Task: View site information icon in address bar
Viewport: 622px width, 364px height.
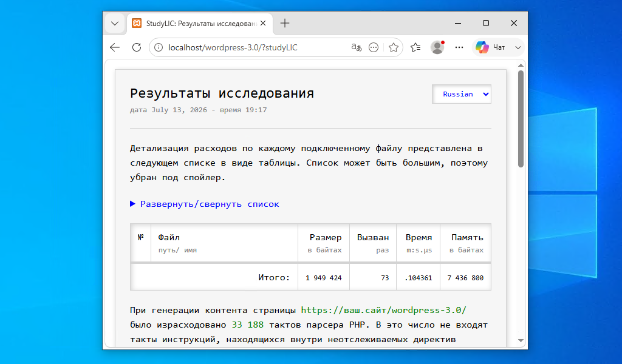Action: [159, 47]
